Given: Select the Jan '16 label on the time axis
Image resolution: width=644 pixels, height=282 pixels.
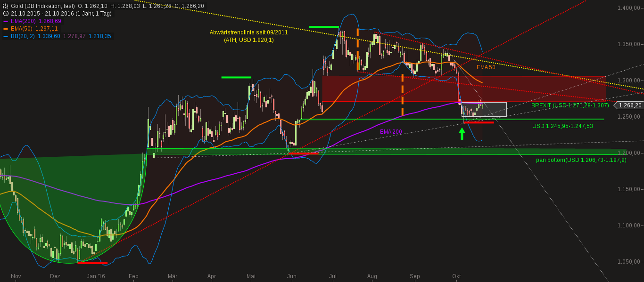Looking at the screenshot, I should [x=96, y=276].
